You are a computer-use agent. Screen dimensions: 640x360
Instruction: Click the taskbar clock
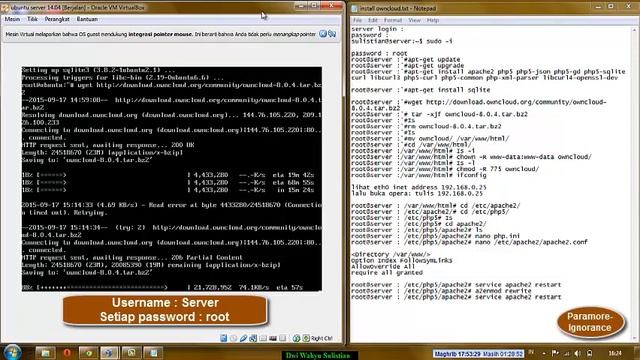coord(615,353)
